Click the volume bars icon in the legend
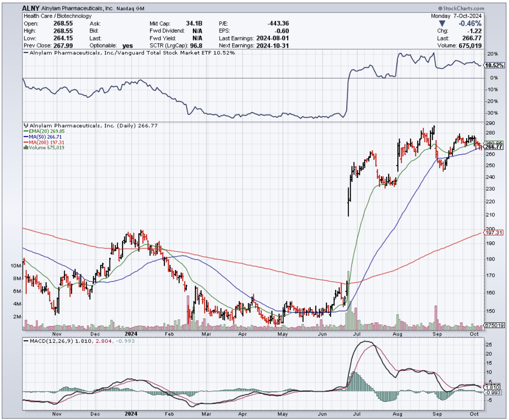The width and height of the screenshot is (509, 420). tap(25, 147)
